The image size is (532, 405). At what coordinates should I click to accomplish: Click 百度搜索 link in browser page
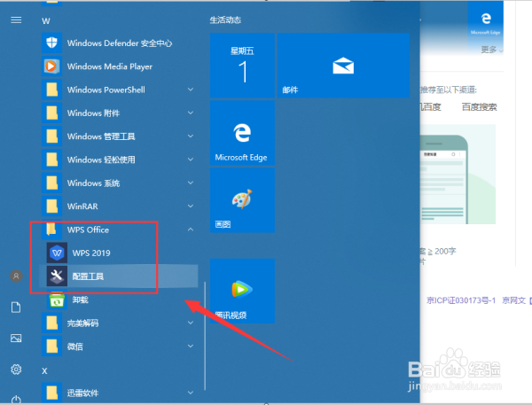pos(479,107)
